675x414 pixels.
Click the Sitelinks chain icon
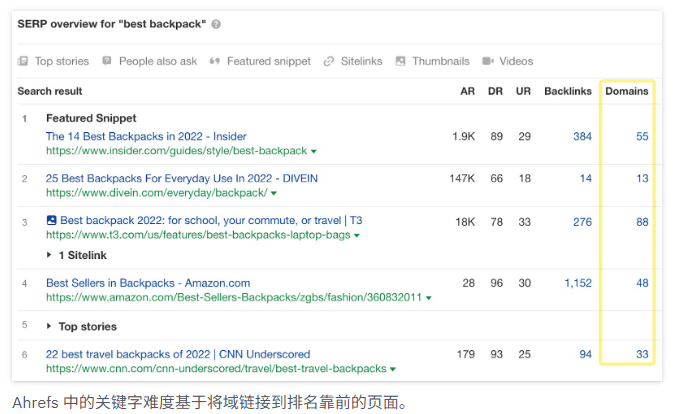(329, 61)
